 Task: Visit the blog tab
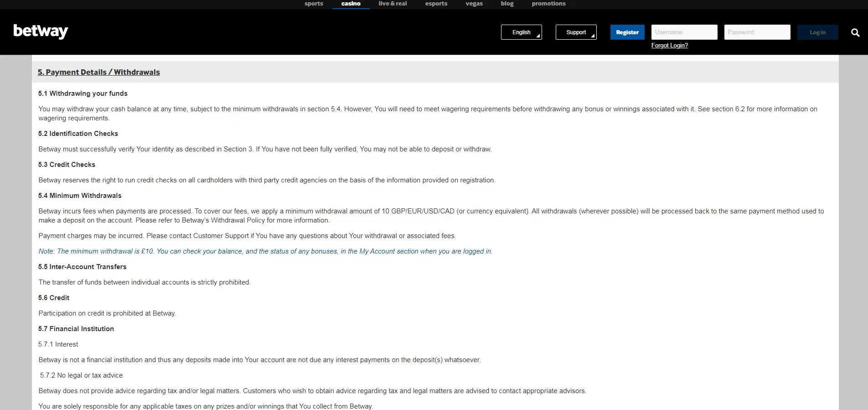coord(507,4)
